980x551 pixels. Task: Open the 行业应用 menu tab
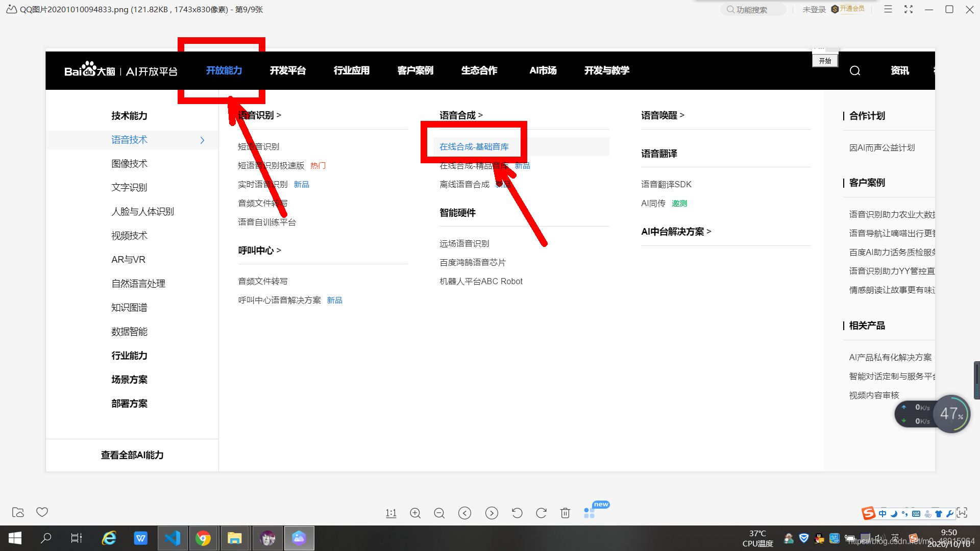(x=351, y=71)
